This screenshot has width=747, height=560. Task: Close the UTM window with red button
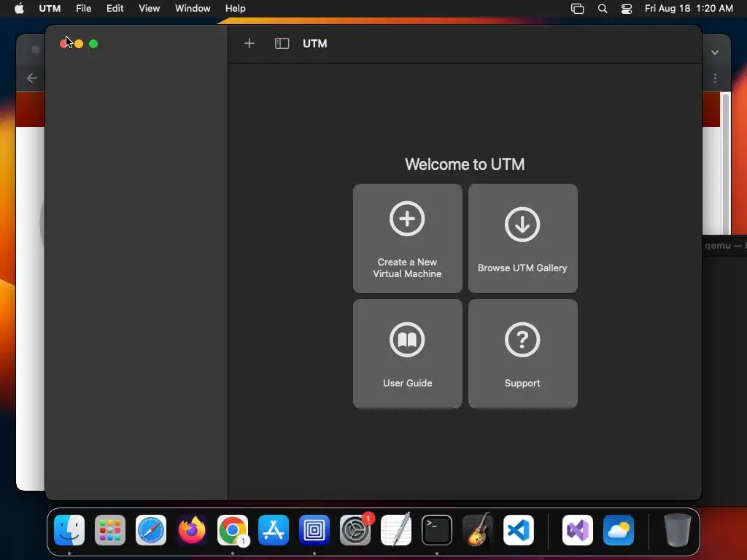pyautogui.click(x=64, y=44)
